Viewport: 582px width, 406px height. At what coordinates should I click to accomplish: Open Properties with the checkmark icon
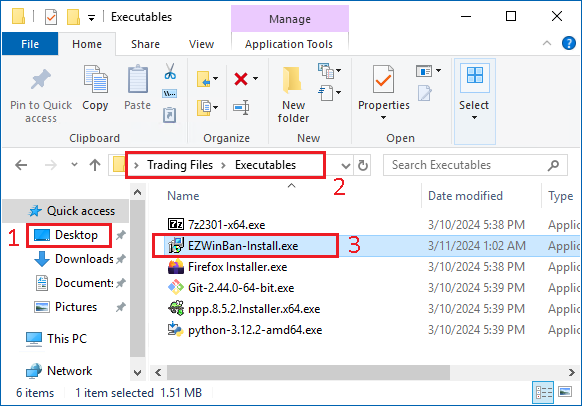(x=383, y=79)
